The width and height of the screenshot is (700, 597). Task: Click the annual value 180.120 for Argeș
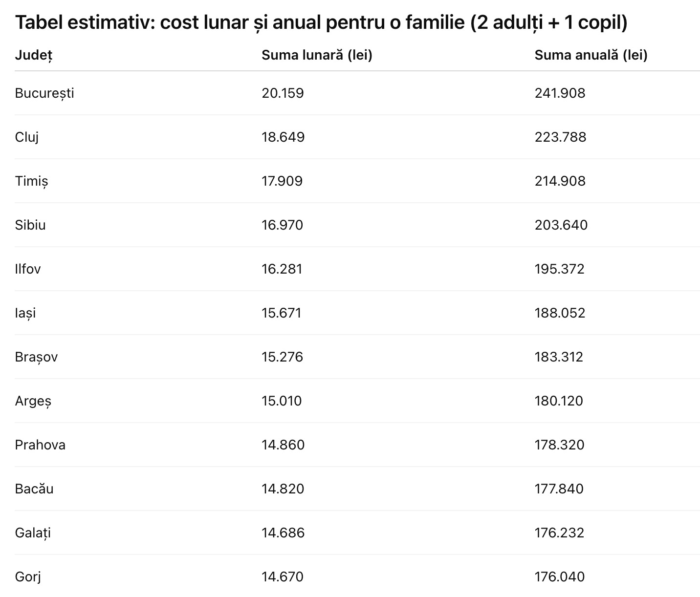tap(559, 401)
